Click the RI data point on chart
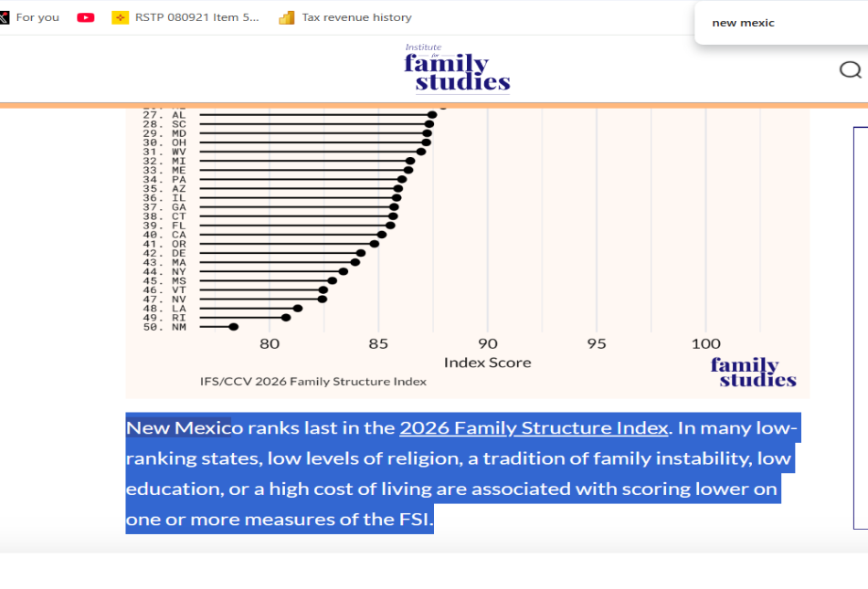 [x=286, y=317]
